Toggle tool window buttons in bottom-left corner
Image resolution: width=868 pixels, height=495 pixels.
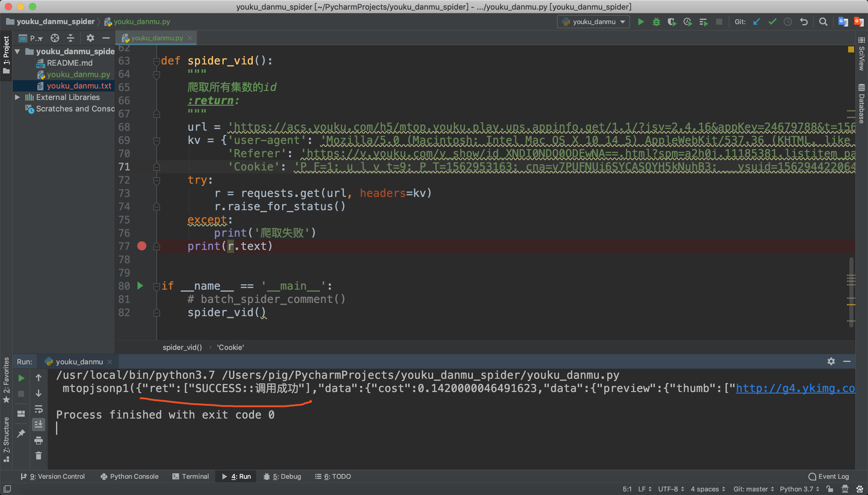tap(7, 489)
